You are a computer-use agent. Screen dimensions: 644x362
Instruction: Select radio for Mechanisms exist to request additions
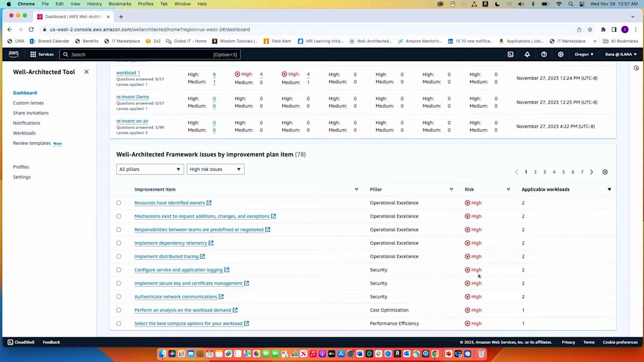tap(119, 216)
